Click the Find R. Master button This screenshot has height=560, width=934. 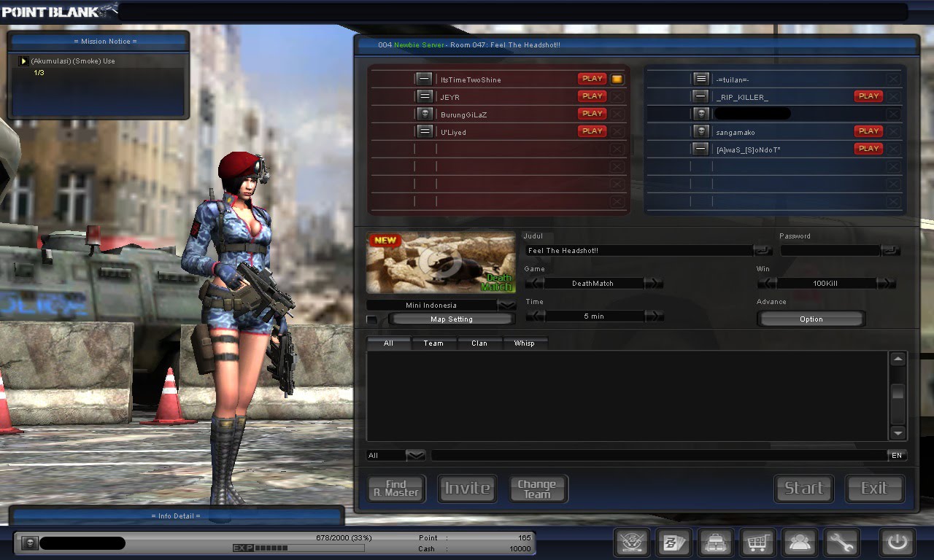point(396,489)
